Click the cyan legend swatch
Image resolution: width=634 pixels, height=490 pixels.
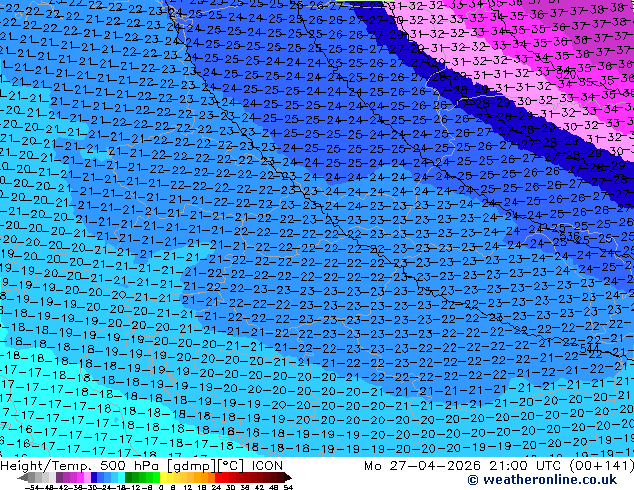tap(122, 477)
